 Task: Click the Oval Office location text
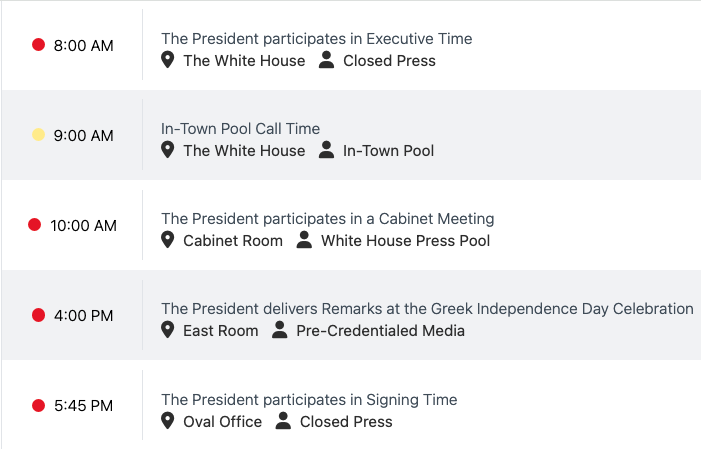point(222,422)
